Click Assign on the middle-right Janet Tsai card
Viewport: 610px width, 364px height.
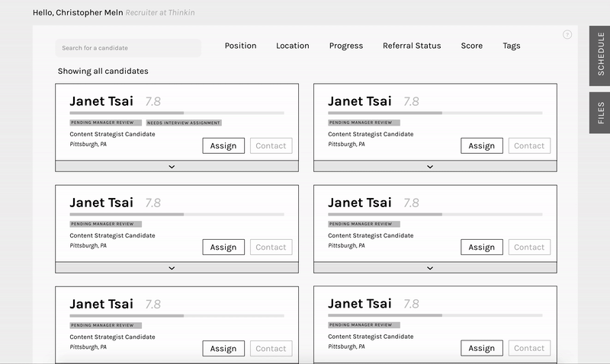tap(482, 247)
